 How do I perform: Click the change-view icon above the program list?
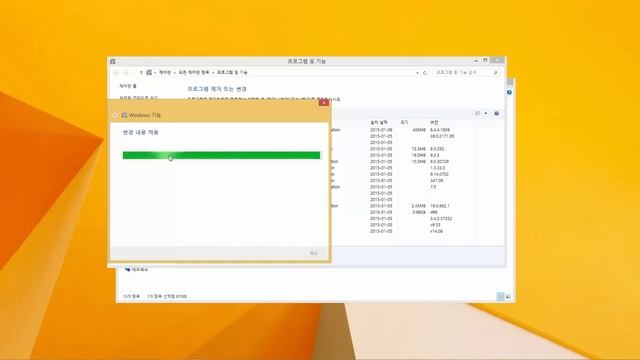click(x=478, y=113)
